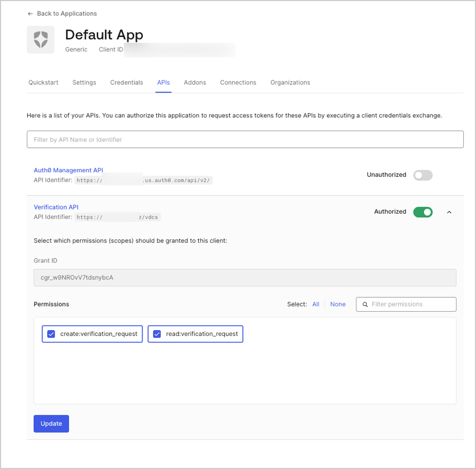Go to the Quickstart tab
476x469 pixels.
(43, 83)
